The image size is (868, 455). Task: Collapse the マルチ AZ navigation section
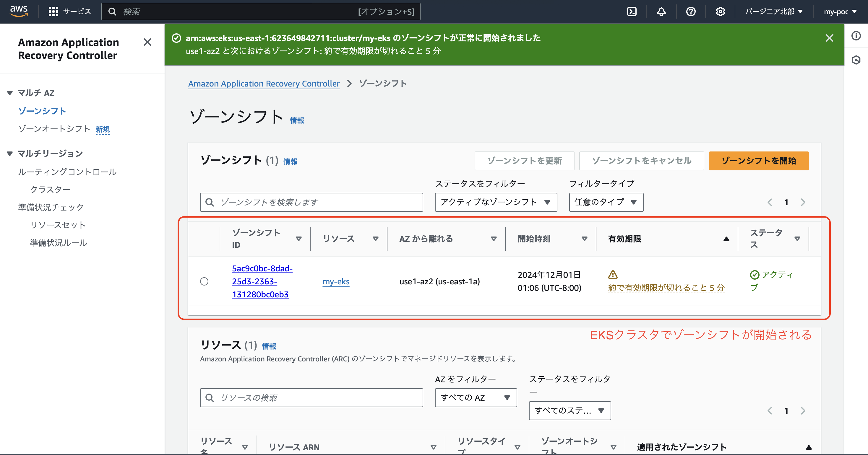(x=10, y=93)
